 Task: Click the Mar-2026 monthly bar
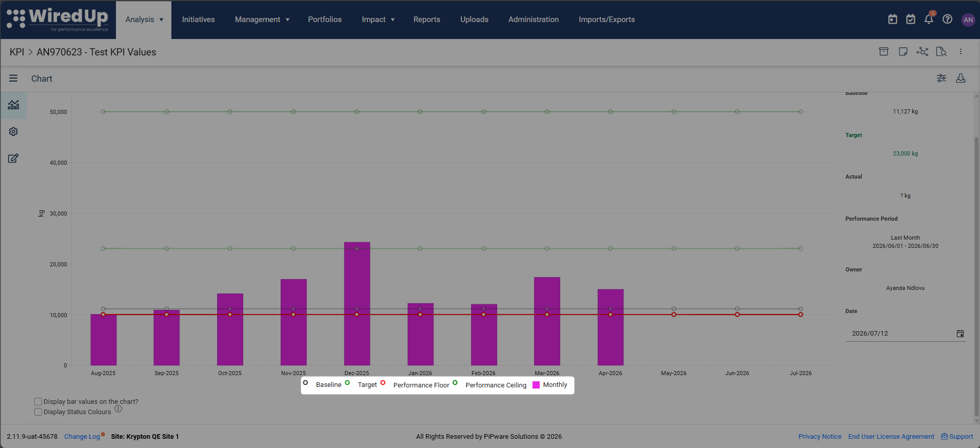coord(547,321)
